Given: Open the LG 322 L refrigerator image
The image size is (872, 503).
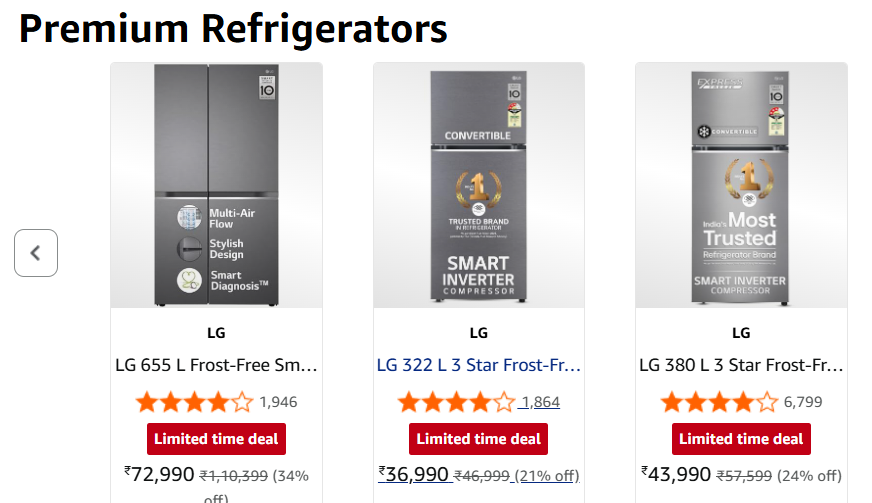Looking at the screenshot, I should tap(479, 185).
